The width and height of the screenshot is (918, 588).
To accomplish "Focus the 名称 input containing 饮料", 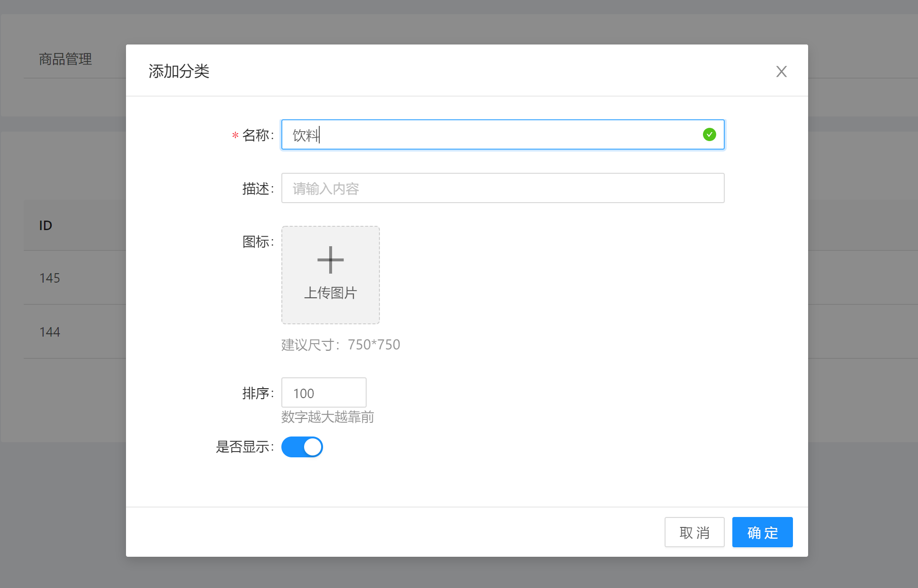I will click(x=493, y=135).
